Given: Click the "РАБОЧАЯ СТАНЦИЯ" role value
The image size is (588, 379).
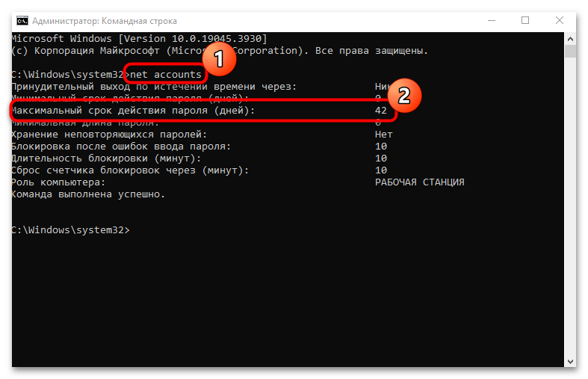Looking at the screenshot, I should coord(419,182).
